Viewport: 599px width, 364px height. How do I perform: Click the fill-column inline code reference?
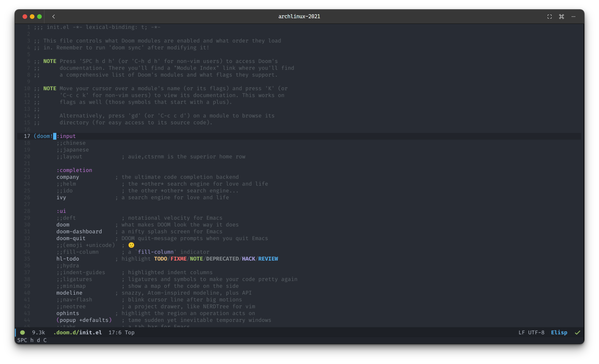coord(156,252)
